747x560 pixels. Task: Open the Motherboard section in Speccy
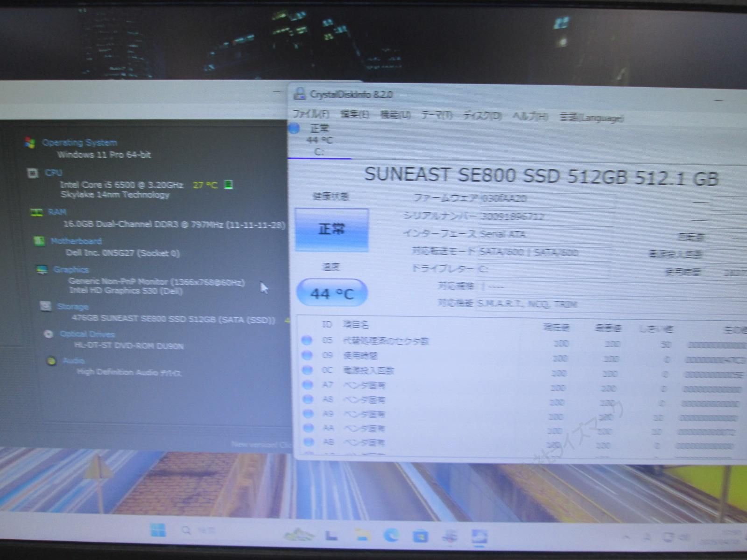[76, 241]
